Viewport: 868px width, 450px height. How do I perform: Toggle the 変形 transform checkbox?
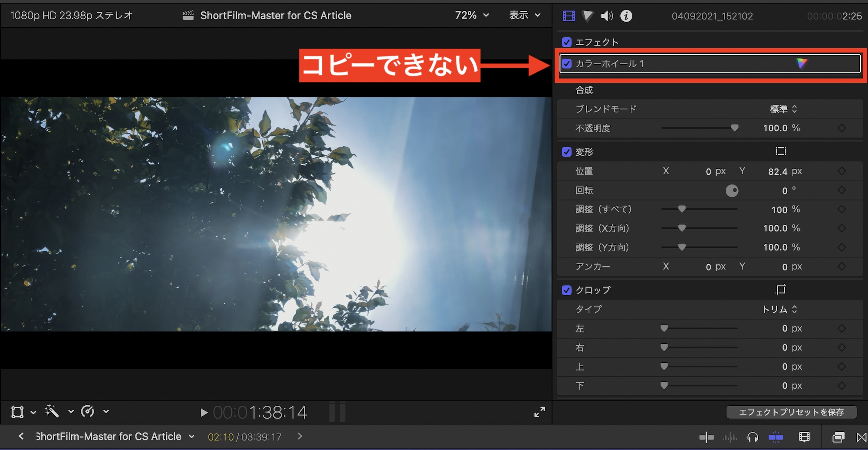click(x=566, y=152)
